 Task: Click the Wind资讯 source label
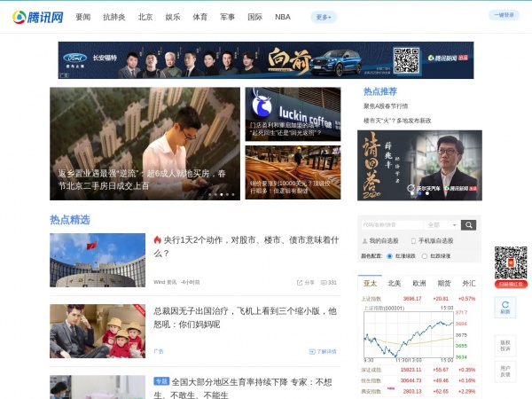coord(165,282)
